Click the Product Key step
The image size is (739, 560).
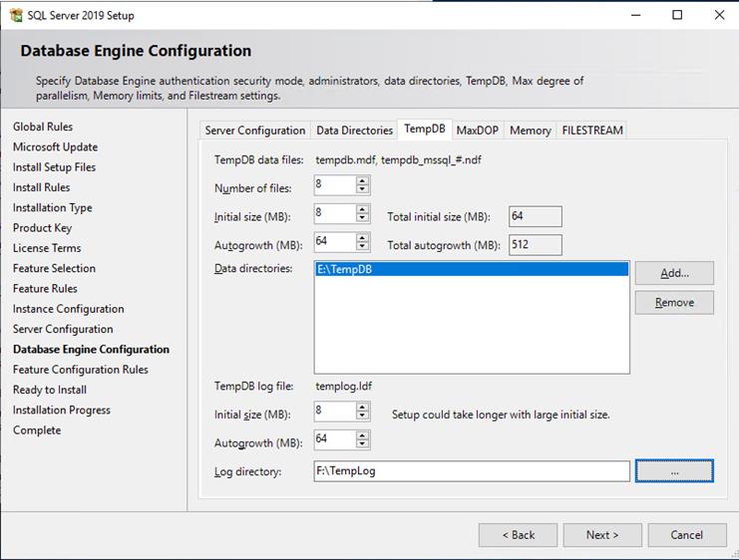(x=43, y=228)
